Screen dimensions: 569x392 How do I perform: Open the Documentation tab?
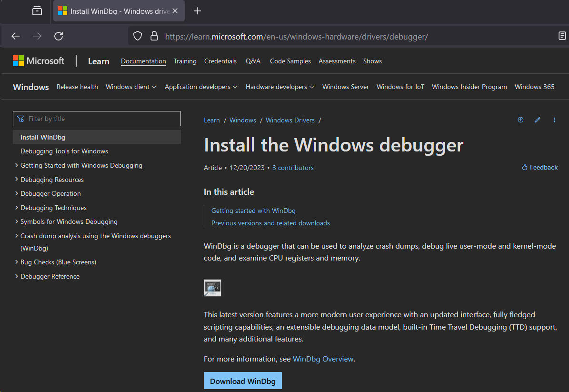click(x=143, y=61)
